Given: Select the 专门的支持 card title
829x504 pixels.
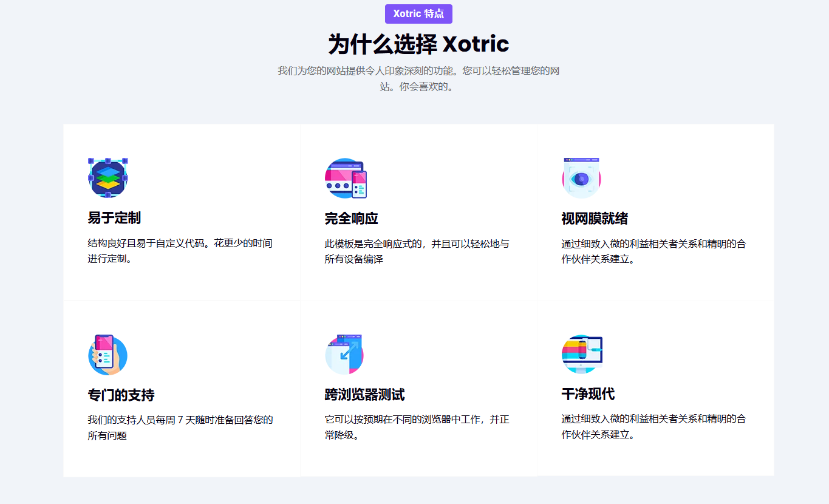Looking at the screenshot, I should click(121, 395).
